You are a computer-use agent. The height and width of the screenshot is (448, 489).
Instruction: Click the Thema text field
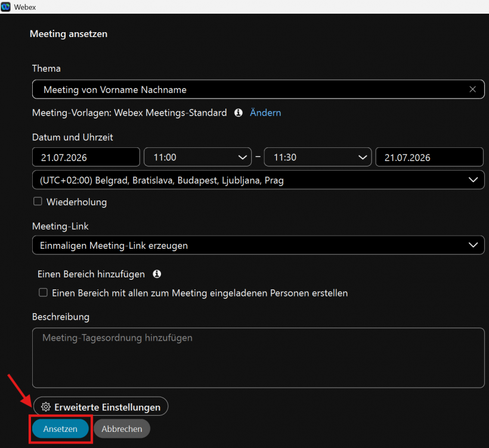[x=258, y=89]
